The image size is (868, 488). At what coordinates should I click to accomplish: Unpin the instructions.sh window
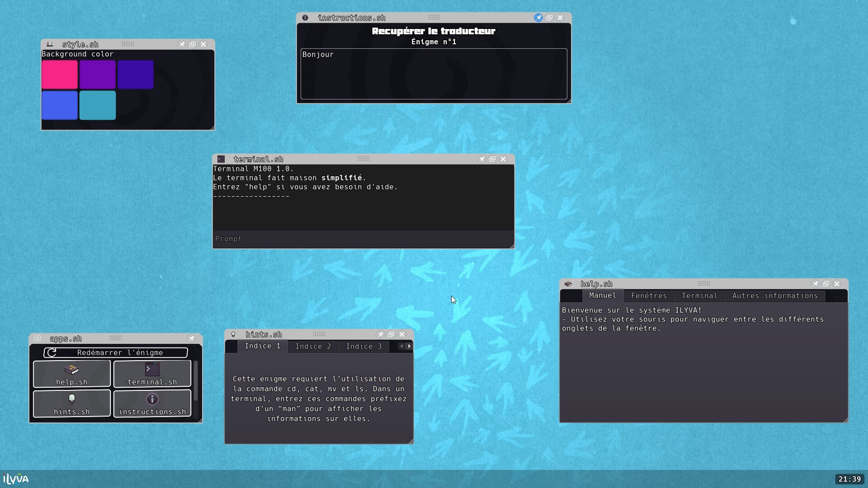tap(538, 18)
